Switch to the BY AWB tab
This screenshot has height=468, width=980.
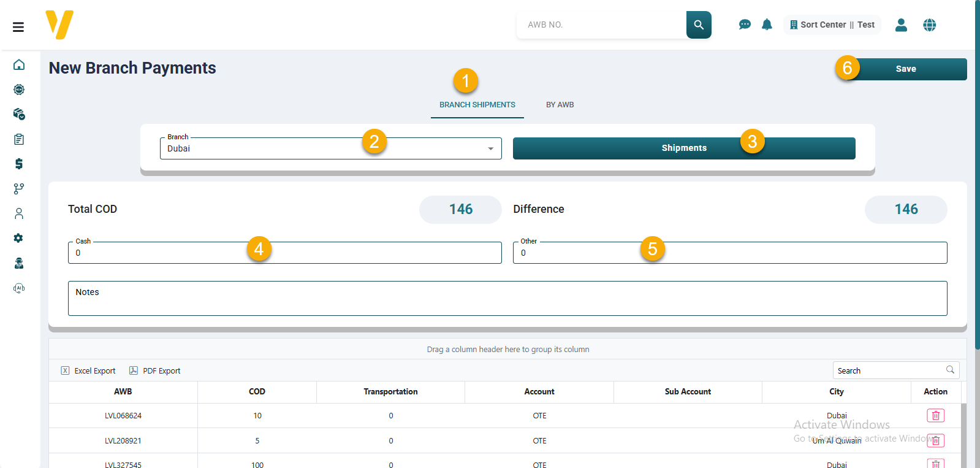560,105
